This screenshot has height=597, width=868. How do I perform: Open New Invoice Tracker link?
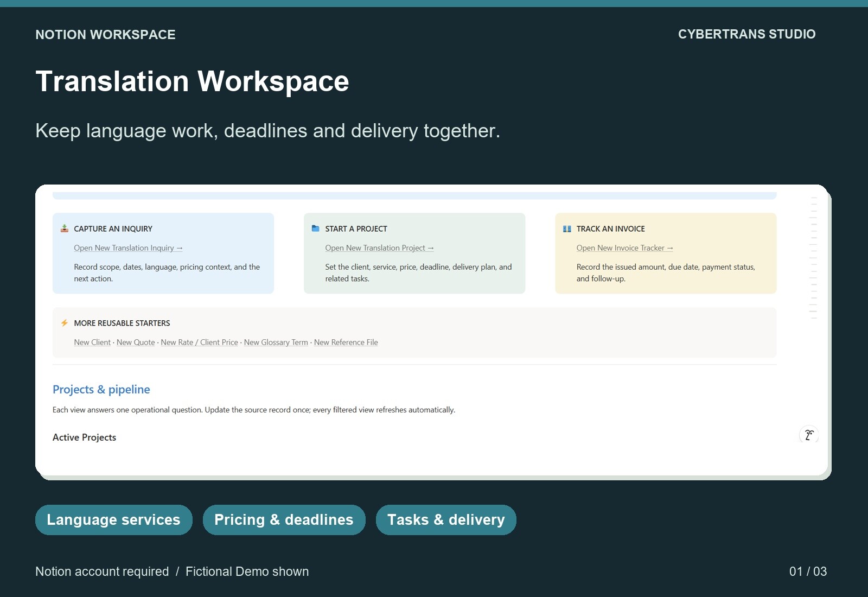tap(624, 248)
